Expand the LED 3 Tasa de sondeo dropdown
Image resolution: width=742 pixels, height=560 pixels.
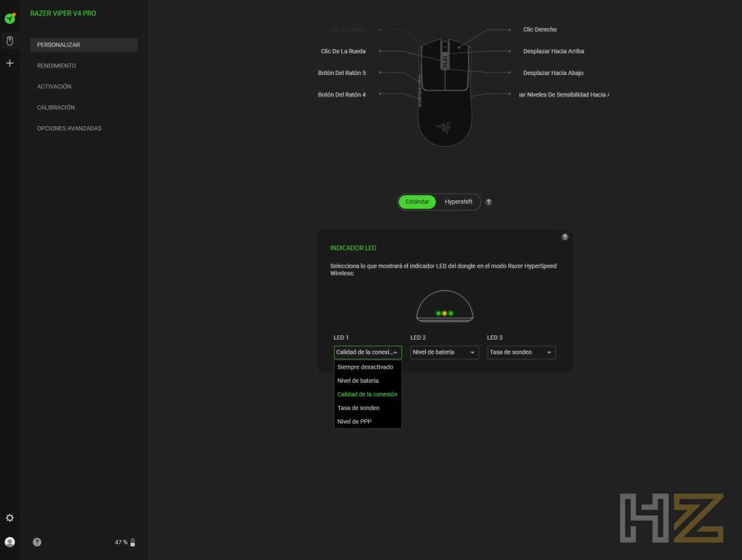tap(521, 352)
